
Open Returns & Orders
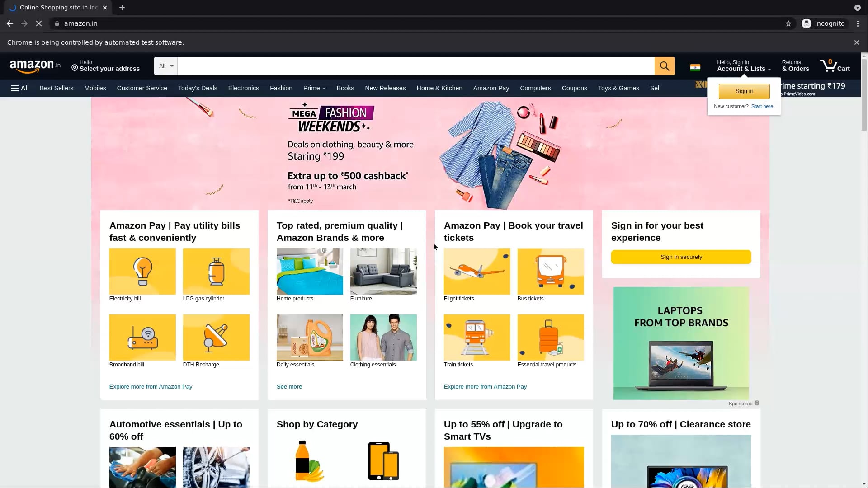[x=796, y=66]
